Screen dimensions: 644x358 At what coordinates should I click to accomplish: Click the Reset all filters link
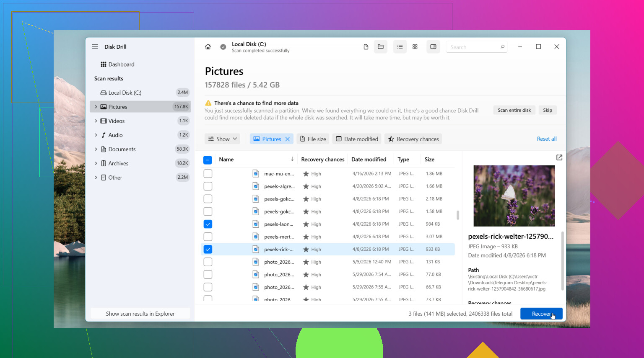(x=547, y=139)
